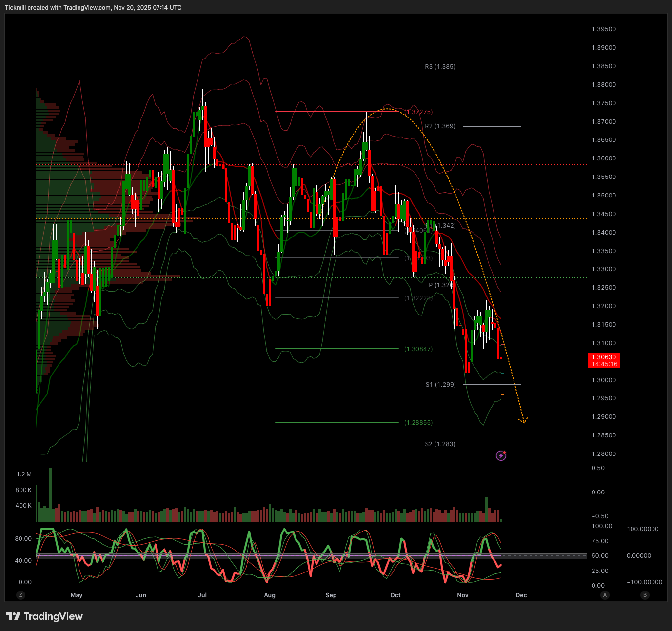Click the Tickmill TradingView.com header text
The image size is (672, 631).
tap(93, 8)
